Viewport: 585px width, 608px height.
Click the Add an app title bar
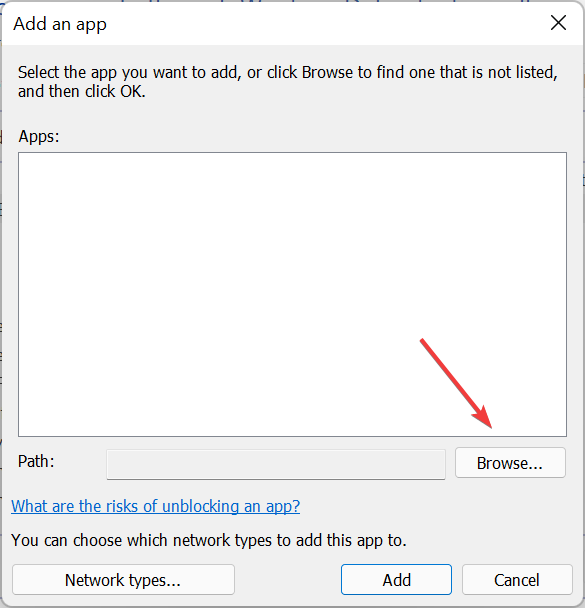[271, 24]
